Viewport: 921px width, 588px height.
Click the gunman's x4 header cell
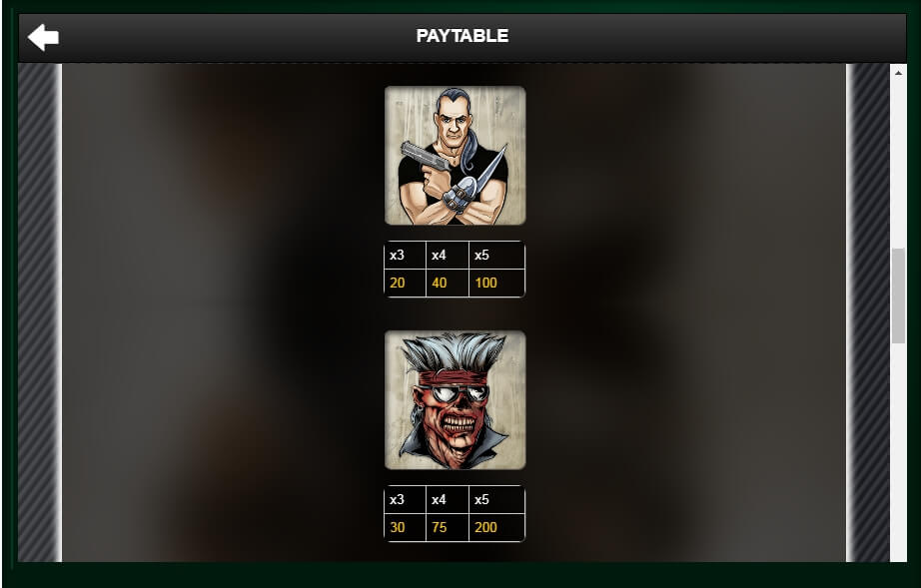click(x=447, y=256)
